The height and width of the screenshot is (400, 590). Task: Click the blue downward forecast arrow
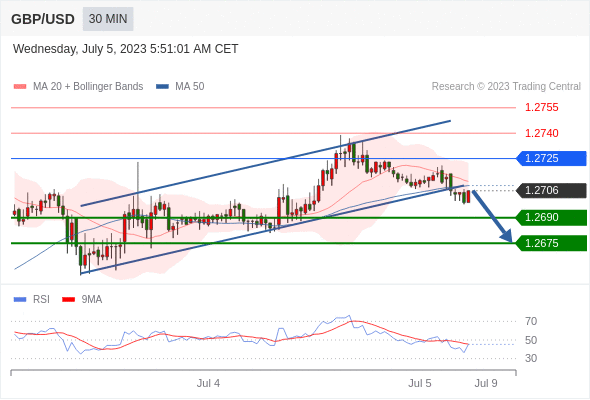(492, 216)
